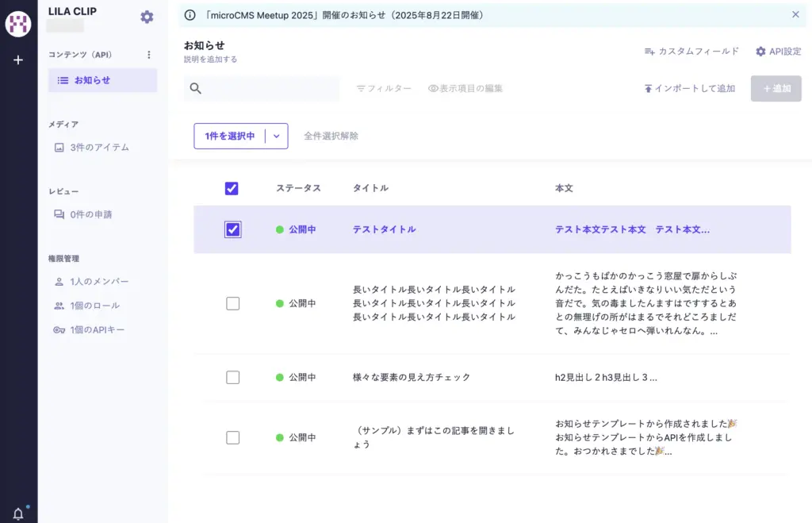Click the 追加 add button
This screenshot has width=812, height=523.
coord(776,89)
